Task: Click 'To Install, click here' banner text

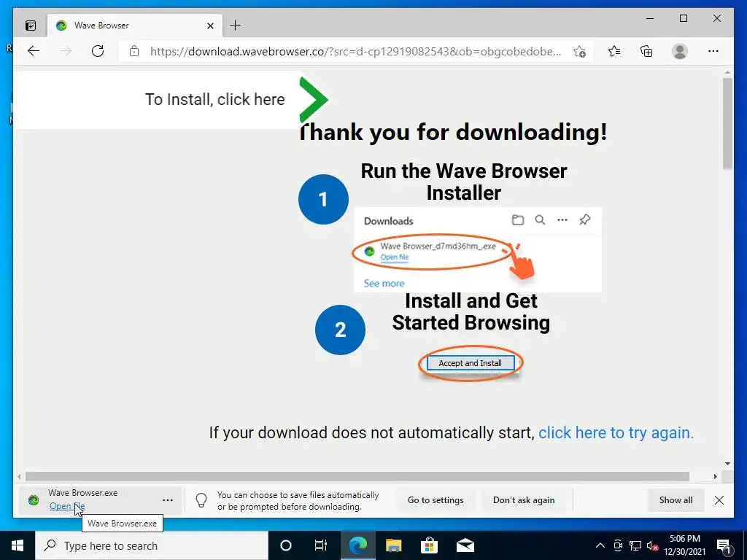Action: tap(215, 99)
